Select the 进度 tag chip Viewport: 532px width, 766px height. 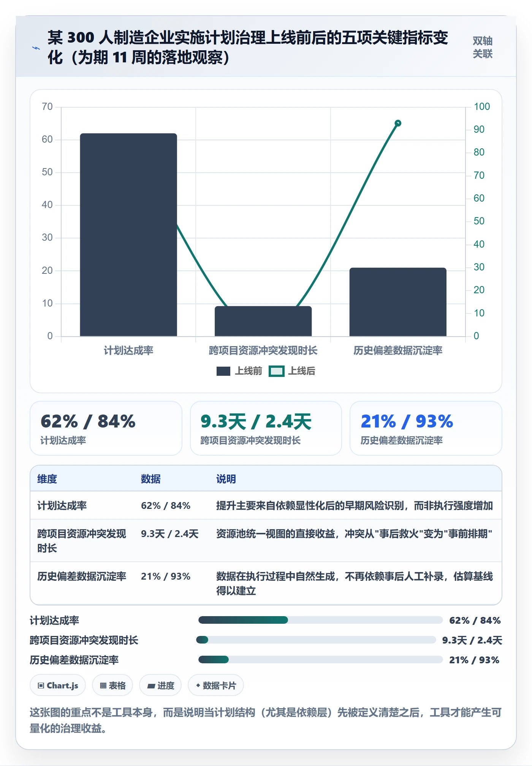coord(160,685)
